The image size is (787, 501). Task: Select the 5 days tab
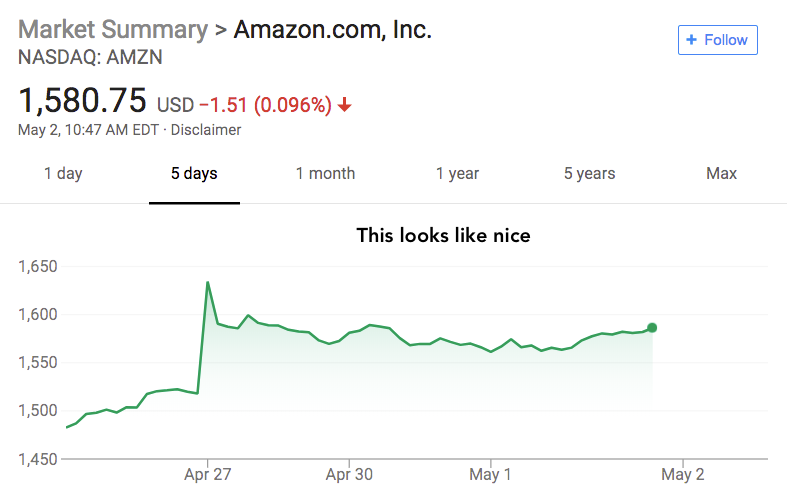(194, 173)
